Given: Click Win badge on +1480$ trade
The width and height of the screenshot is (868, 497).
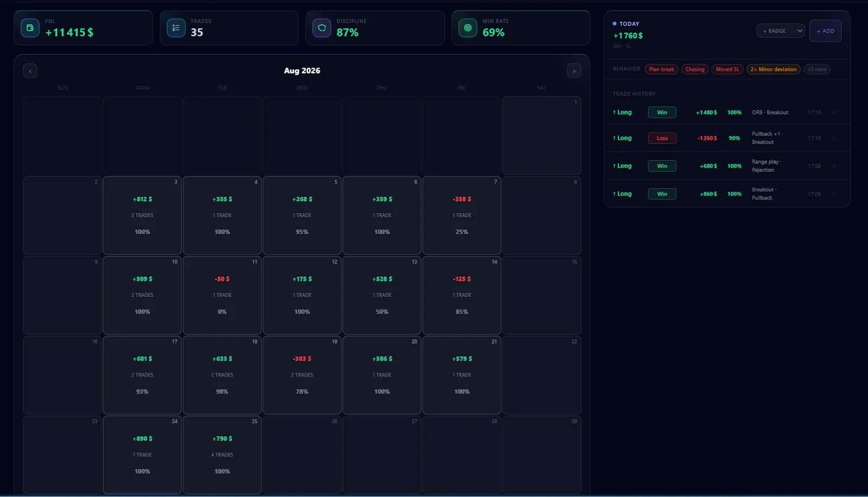Looking at the screenshot, I should point(662,113).
